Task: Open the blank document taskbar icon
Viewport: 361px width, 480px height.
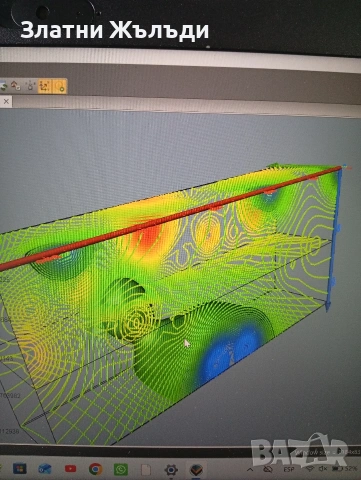Action: 146,470
